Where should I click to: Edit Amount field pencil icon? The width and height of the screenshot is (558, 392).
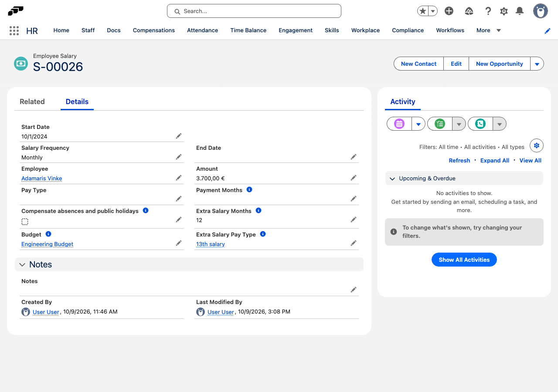[354, 178]
